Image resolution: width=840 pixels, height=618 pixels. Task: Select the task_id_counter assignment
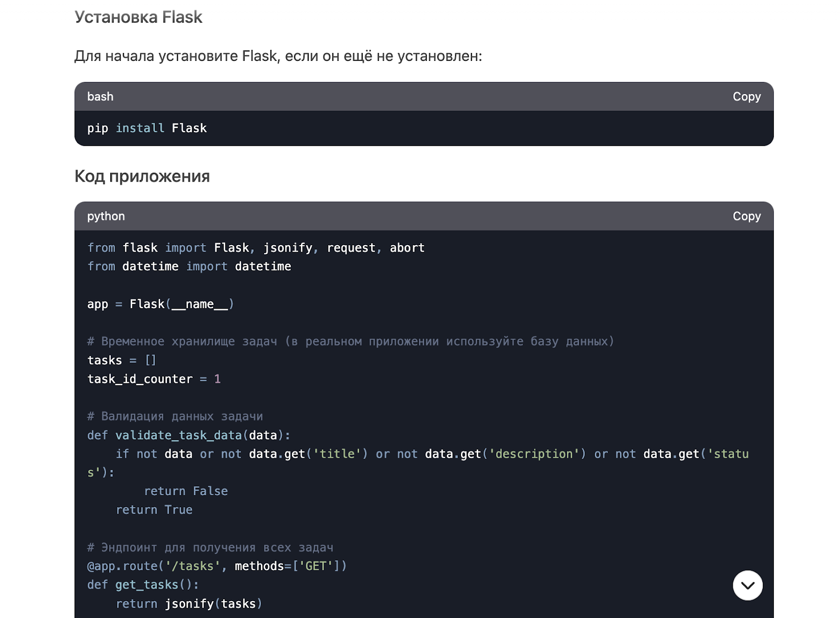point(154,379)
